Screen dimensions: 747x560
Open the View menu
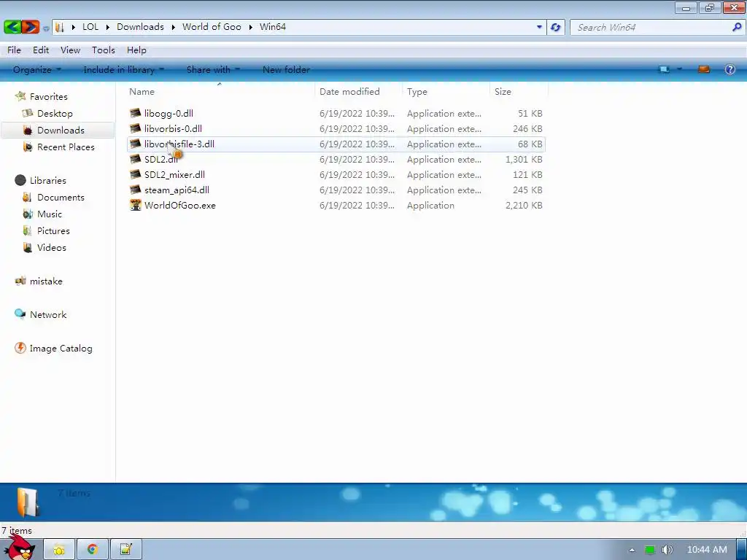coord(70,50)
